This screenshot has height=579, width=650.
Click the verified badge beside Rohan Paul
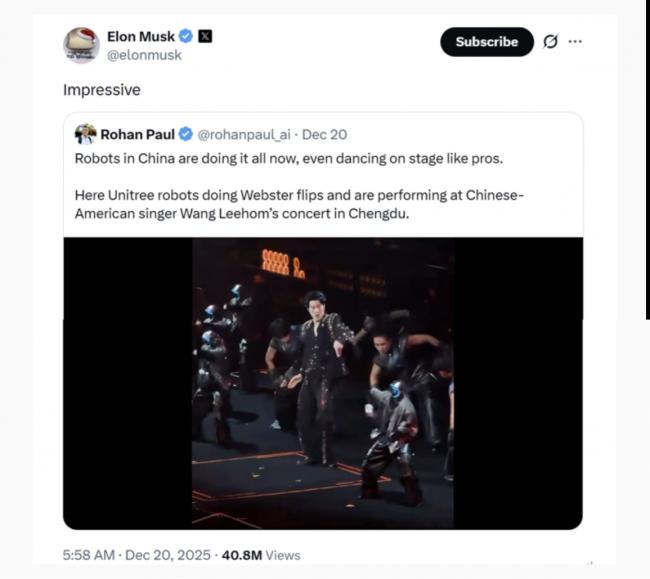pyautogui.click(x=185, y=134)
